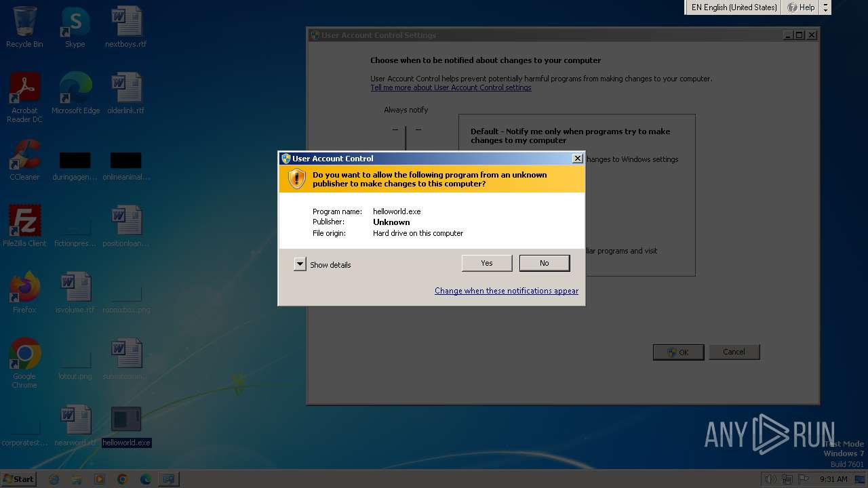Viewport: 868px width, 488px height.
Task: Select Microsoft Edge desktop shortcut
Action: click(75, 94)
